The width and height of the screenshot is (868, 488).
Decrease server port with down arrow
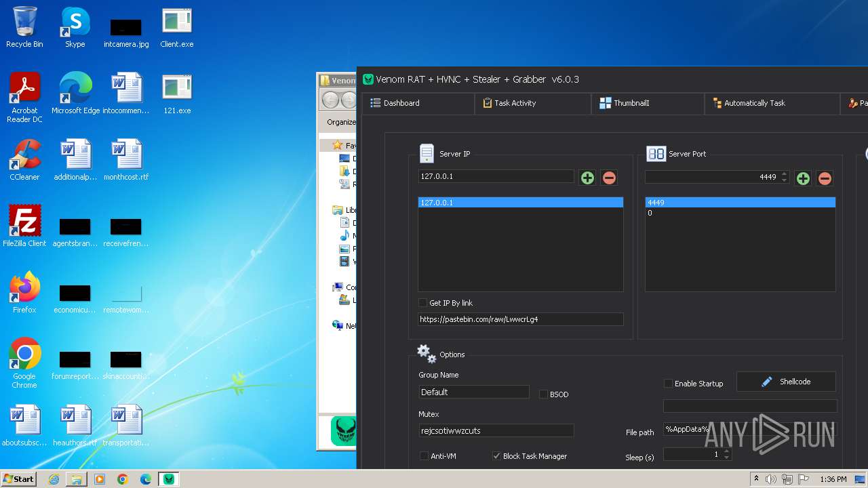[x=785, y=180]
